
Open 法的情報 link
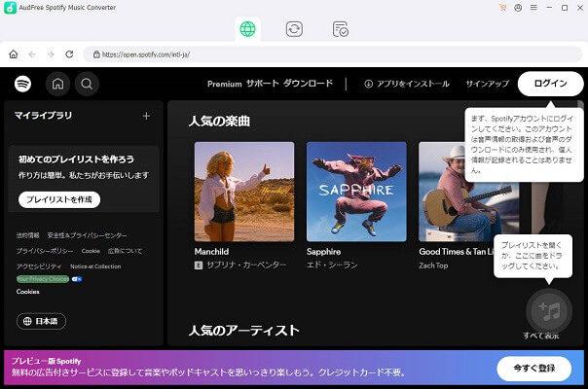coord(28,235)
